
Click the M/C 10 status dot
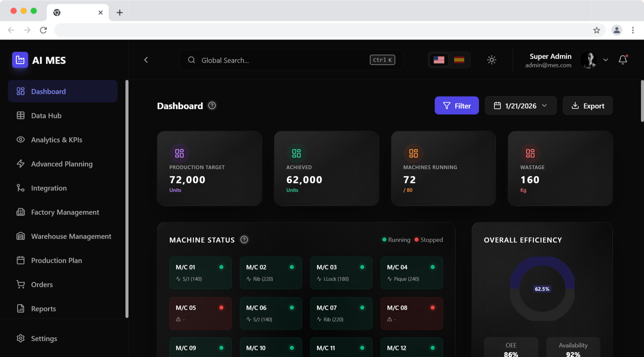pyautogui.click(x=292, y=348)
